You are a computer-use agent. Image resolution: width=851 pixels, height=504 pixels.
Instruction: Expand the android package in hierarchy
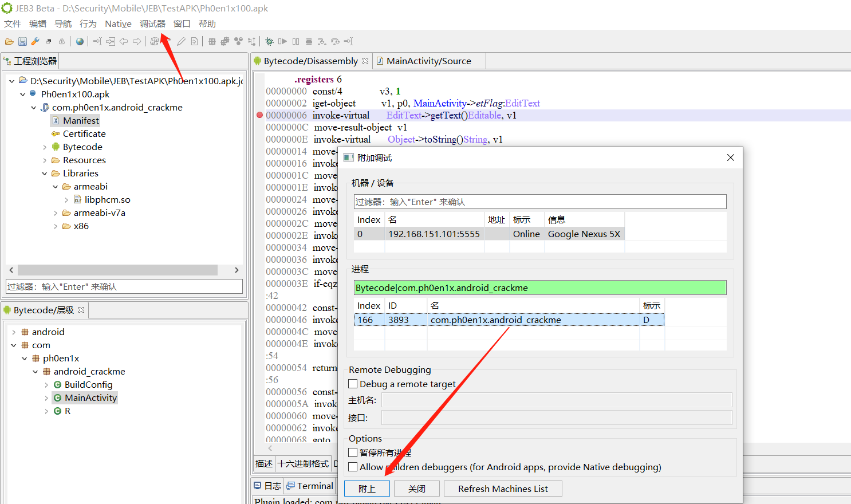14,332
